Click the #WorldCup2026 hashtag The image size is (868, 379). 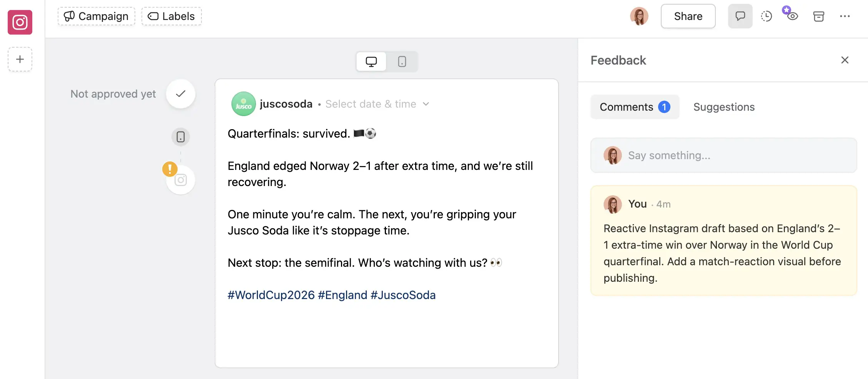pyautogui.click(x=271, y=295)
